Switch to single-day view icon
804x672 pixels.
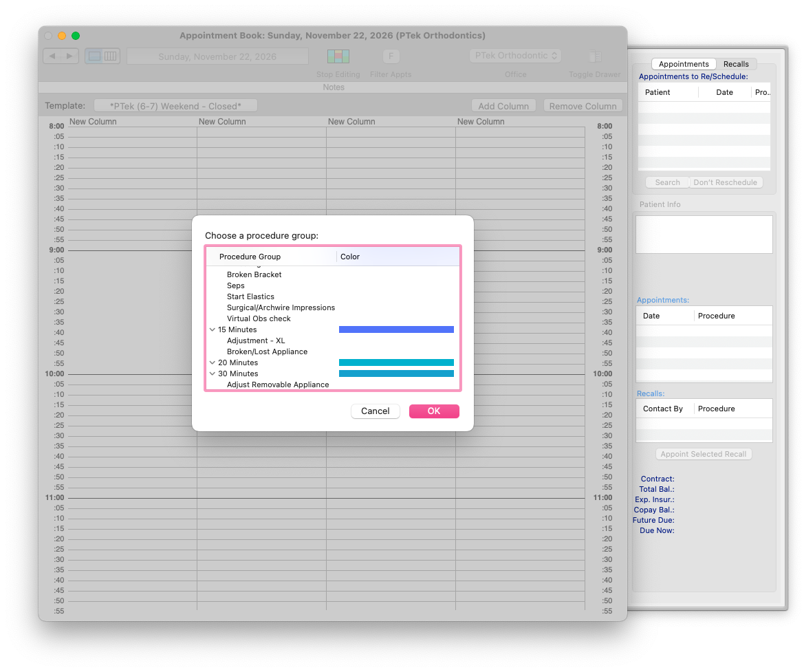94,56
